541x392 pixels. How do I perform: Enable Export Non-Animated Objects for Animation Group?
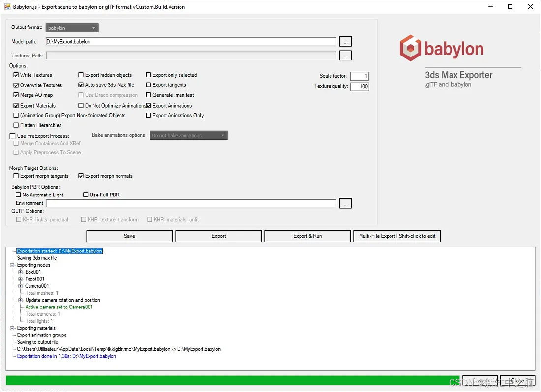(16, 115)
